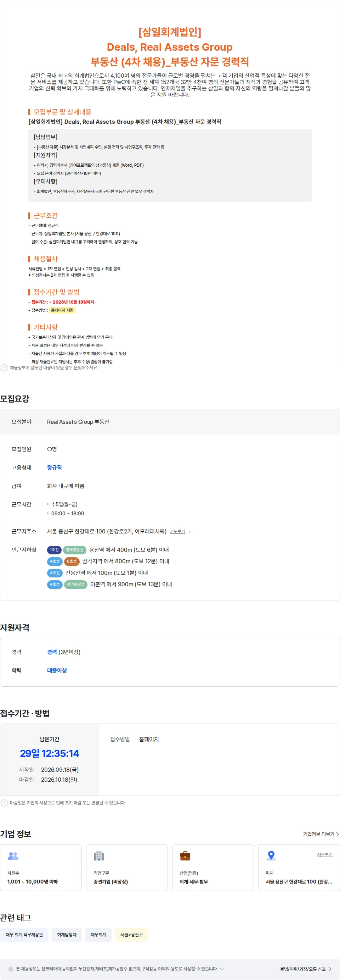Click the 경의중앙선 badge for 이촌역
The height and width of the screenshot is (980, 340).
75,585
